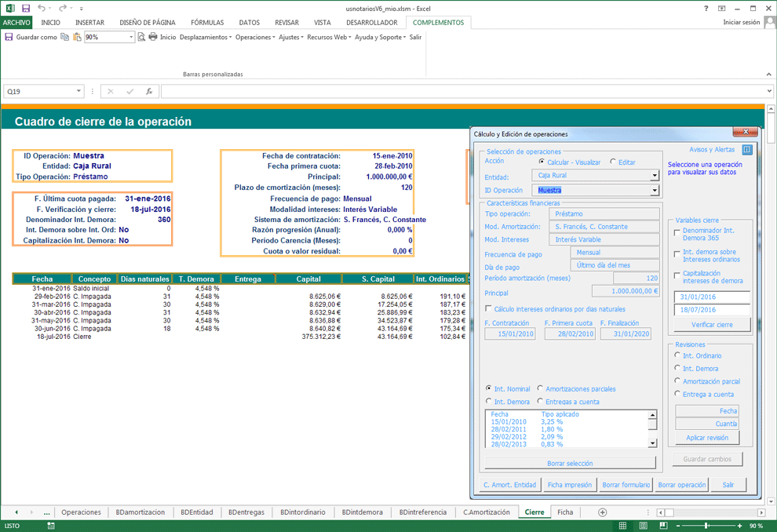Open the Customize Quick Access Toolbar arrow

pos(82,9)
